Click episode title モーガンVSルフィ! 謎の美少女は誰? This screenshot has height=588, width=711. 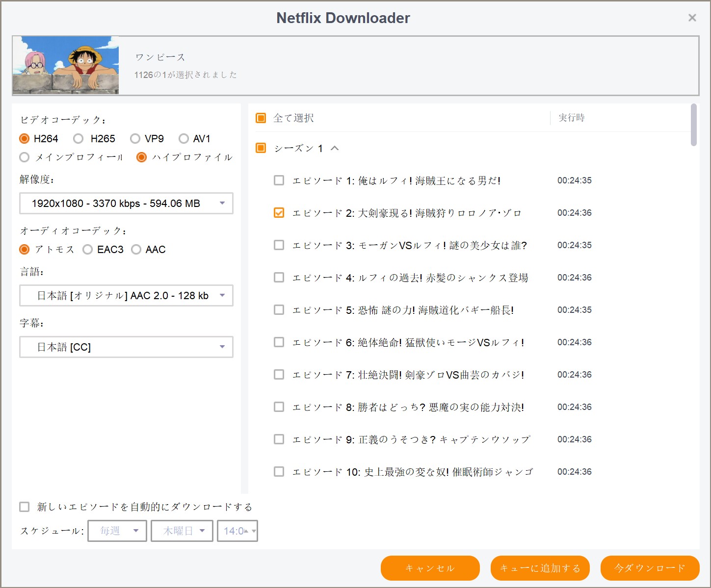tap(443, 245)
